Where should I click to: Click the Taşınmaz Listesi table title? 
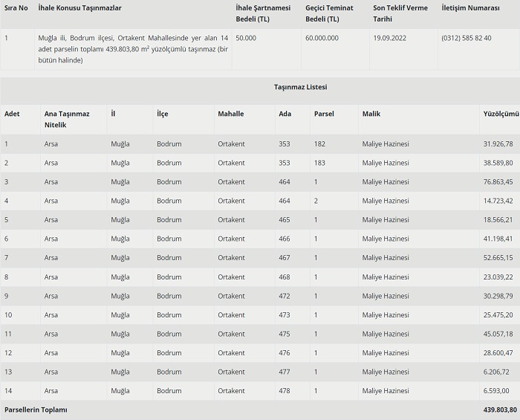pyautogui.click(x=300, y=87)
